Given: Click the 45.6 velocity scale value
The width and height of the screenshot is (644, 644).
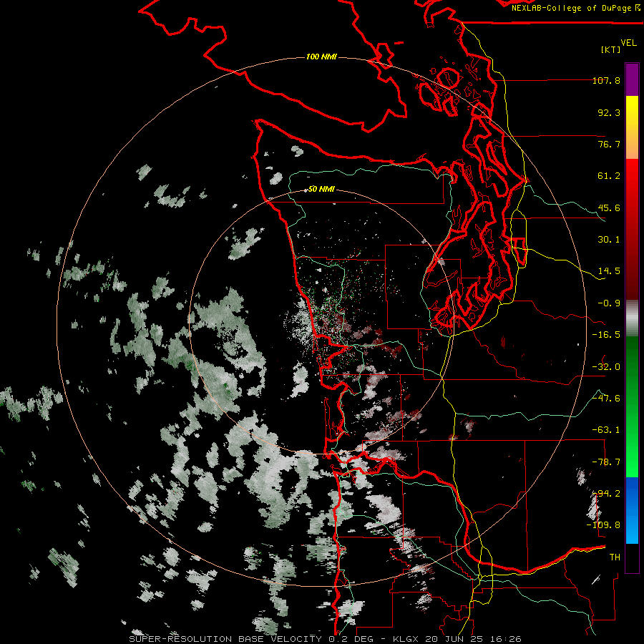Looking at the screenshot, I should coord(609,208).
